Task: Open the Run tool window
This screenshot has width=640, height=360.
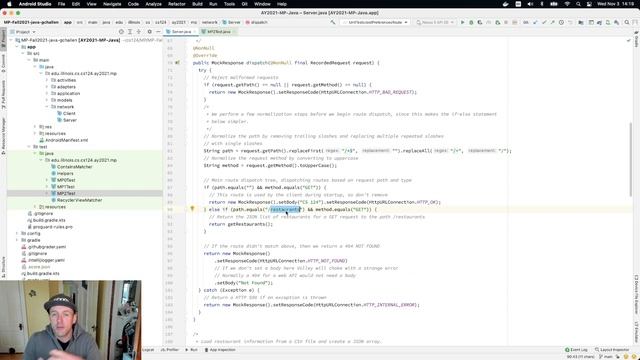Action: [x=191, y=350]
